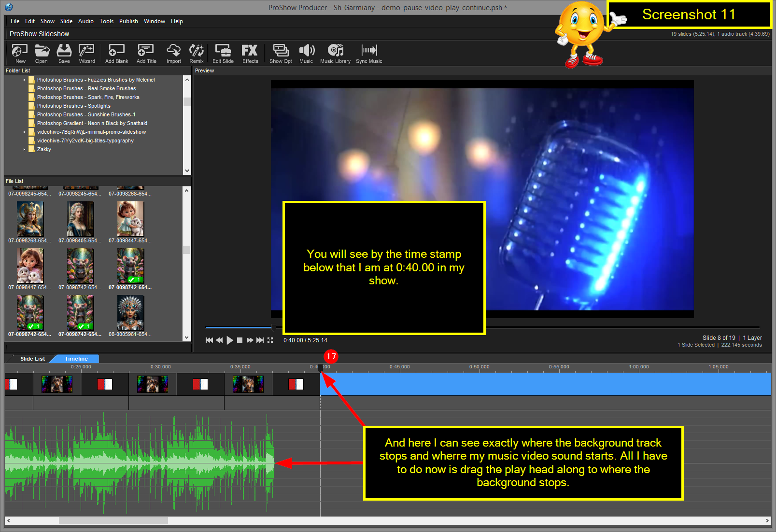The width and height of the screenshot is (776, 532).
Task: Click the preview playback progress slider
Action: (x=274, y=327)
